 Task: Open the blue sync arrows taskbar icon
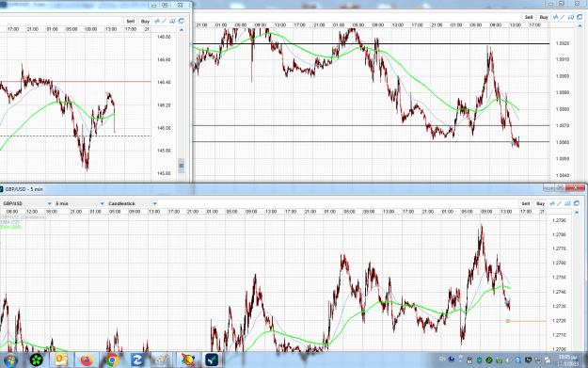click(137, 360)
